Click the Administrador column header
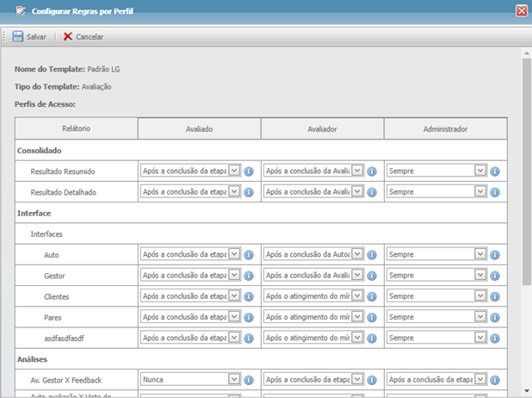 coord(445,128)
